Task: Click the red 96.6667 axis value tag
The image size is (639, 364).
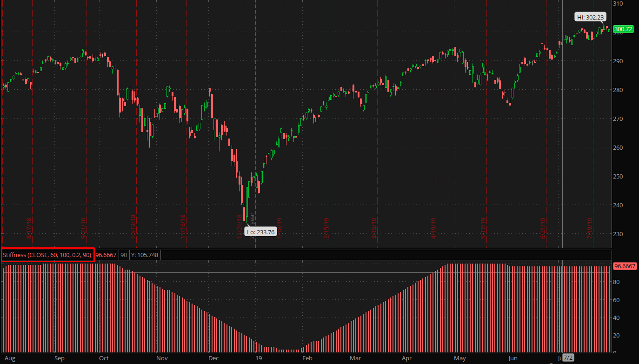Action: (x=625, y=266)
